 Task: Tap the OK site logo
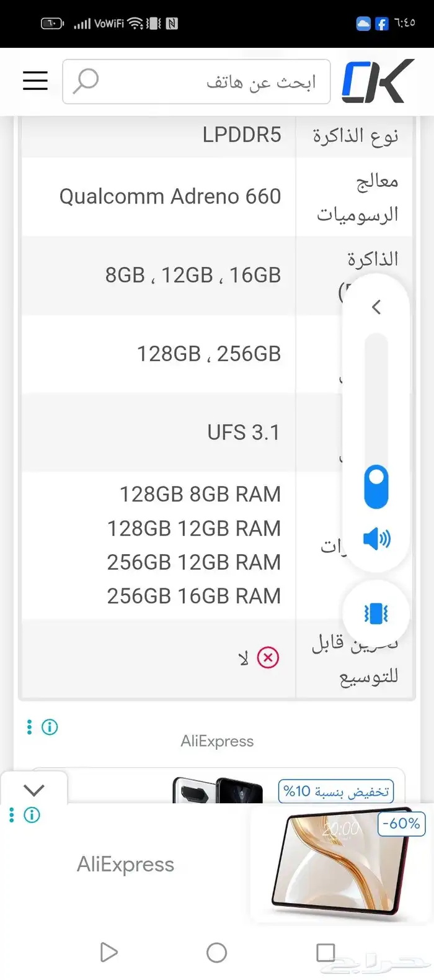(378, 81)
